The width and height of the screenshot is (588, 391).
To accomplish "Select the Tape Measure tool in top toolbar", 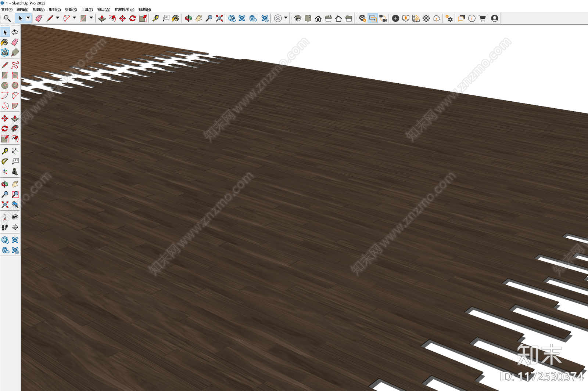I will pyautogui.click(x=156, y=18).
